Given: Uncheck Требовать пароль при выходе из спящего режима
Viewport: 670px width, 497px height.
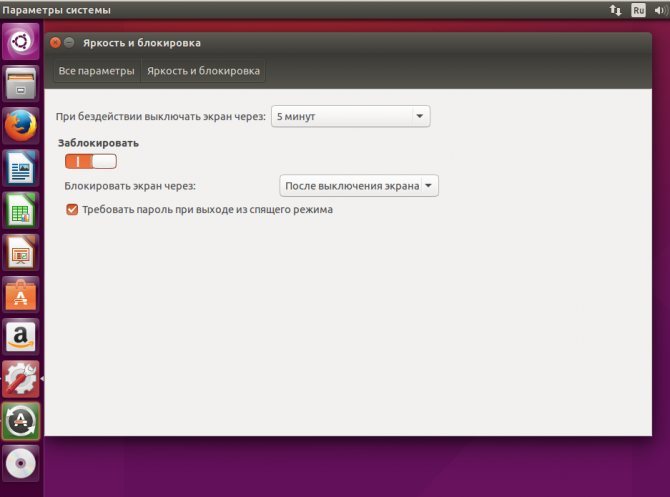Looking at the screenshot, I should point(72,209).
